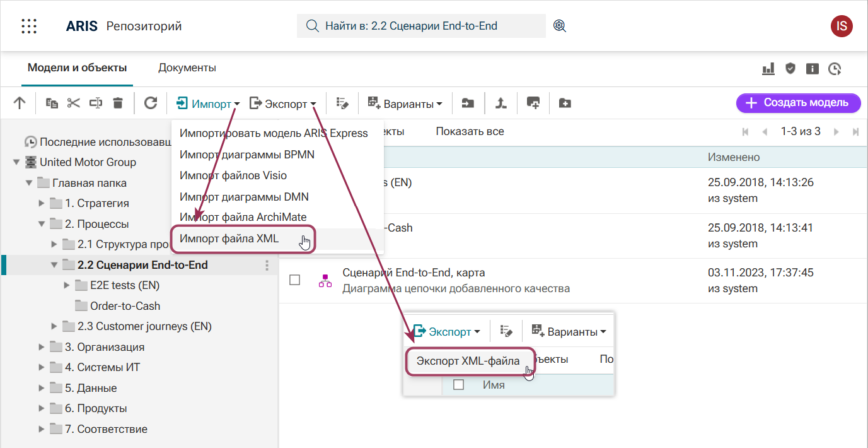Click the search field Найти в
The height and width of the screenshot is (448, 868).
coord(421,26)
